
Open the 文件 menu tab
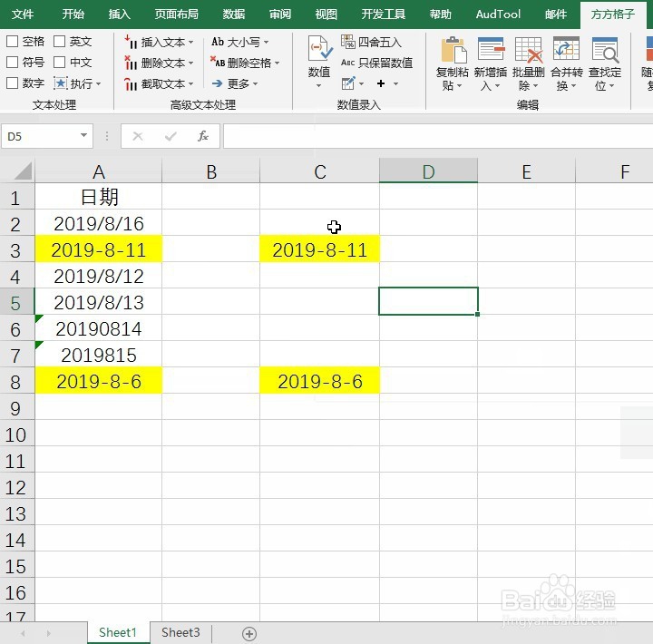pyautogui.click(x=23, y=15)
